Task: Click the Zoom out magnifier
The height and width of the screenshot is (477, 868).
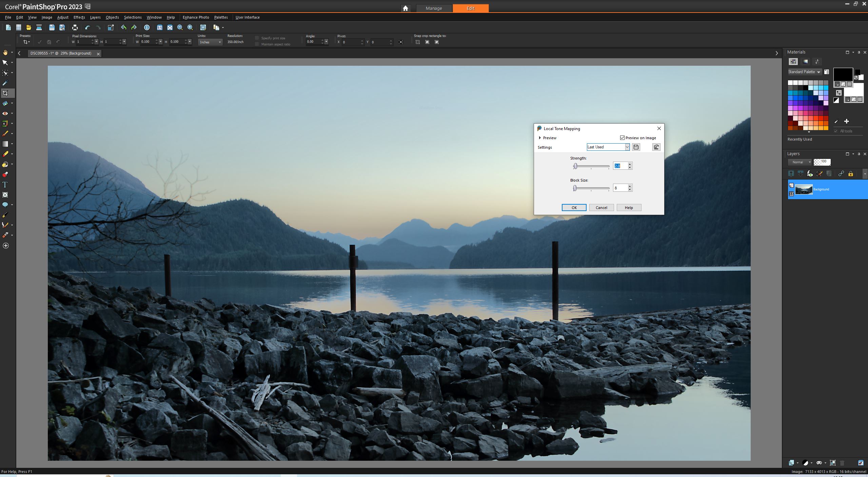Action: pyautogui.click(x=180, y=27)
